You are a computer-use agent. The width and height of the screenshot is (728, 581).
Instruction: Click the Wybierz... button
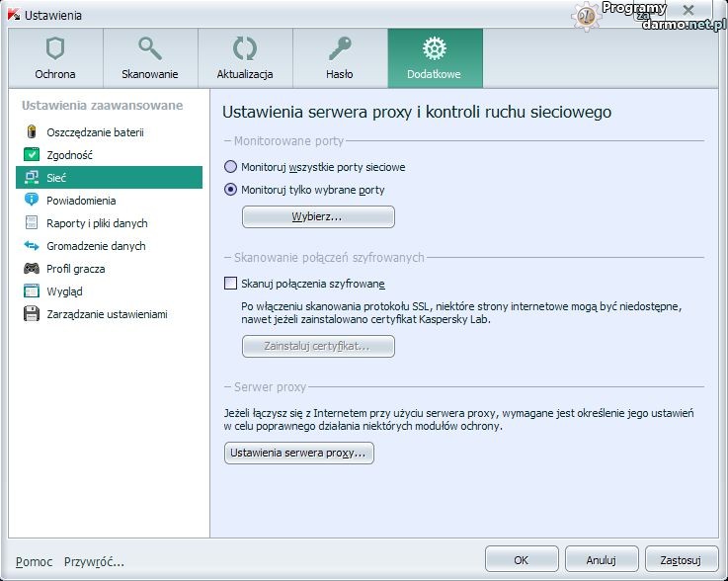pos(318,217)
